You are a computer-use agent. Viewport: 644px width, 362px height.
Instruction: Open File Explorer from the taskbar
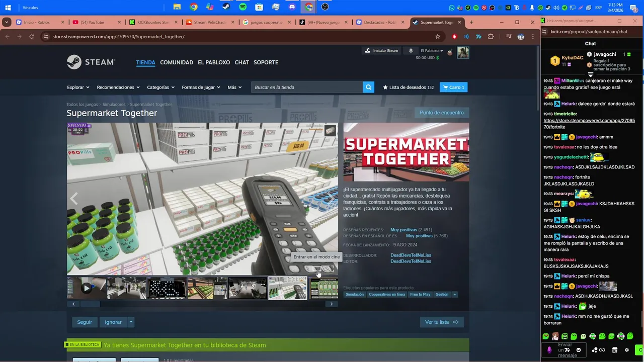[x=177, y=8]
